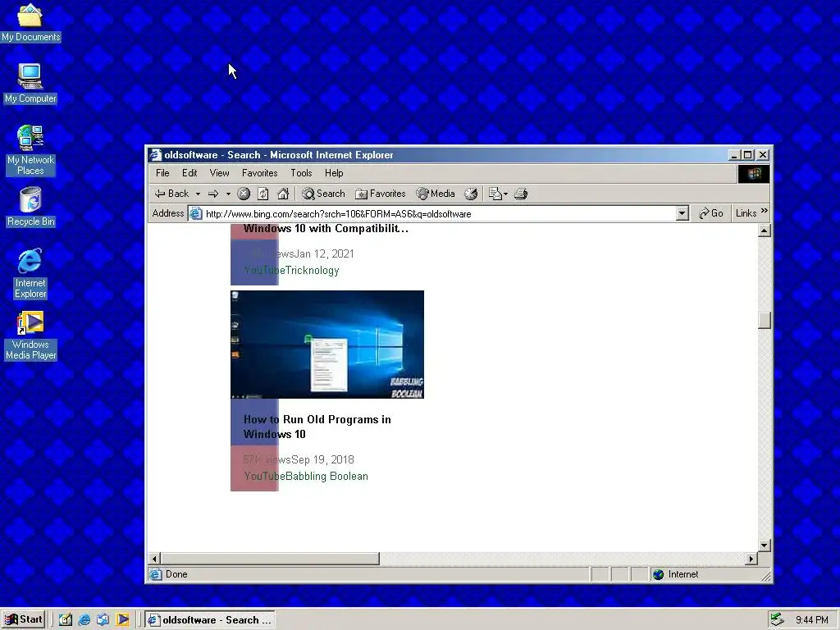Show the History pane icon

[471, 194]
